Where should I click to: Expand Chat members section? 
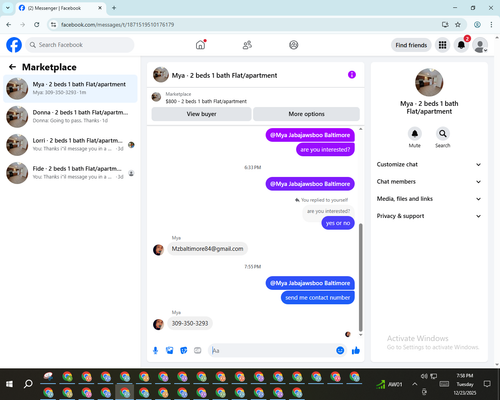tap(429, 182)
